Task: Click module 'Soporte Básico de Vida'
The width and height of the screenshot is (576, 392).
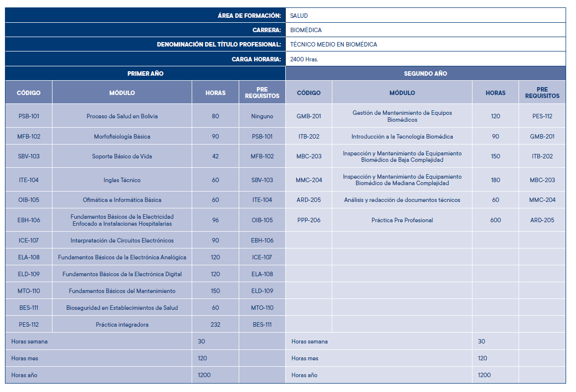Action: 122,156
